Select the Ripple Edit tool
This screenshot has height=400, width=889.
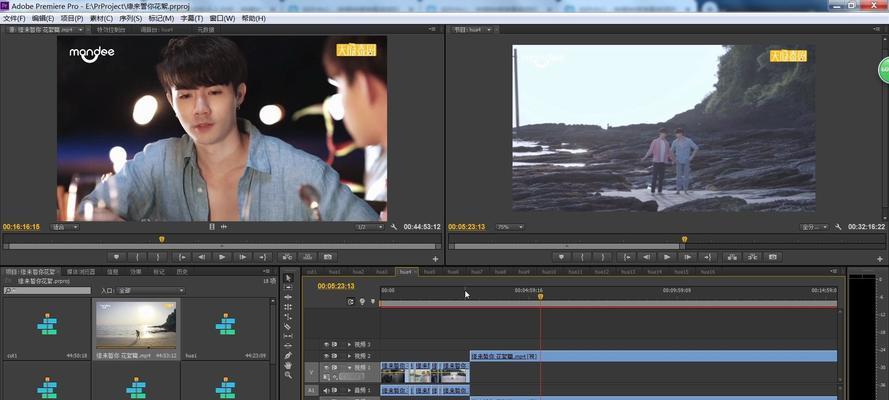tap(288, 297)
